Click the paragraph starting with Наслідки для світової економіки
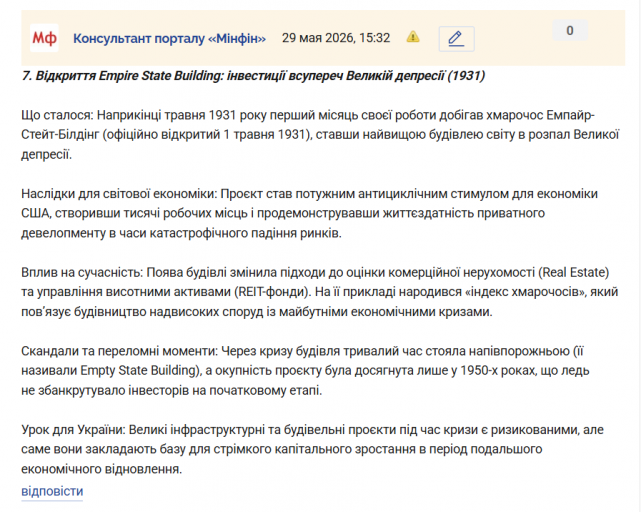This screenshot has width=641, height=512. click(309, 213)
